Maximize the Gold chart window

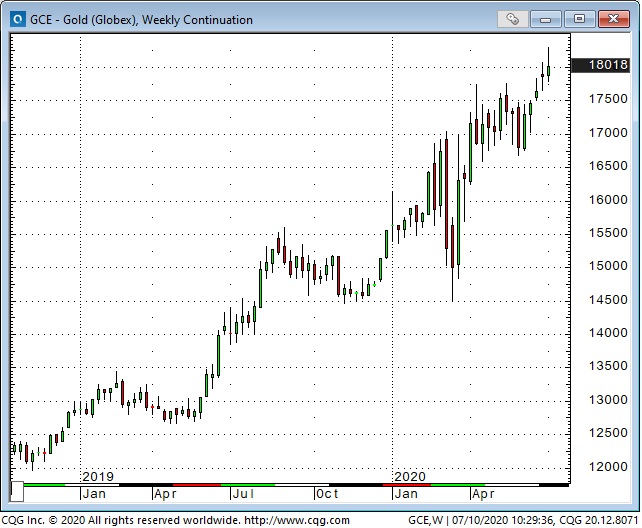[579, 19]
